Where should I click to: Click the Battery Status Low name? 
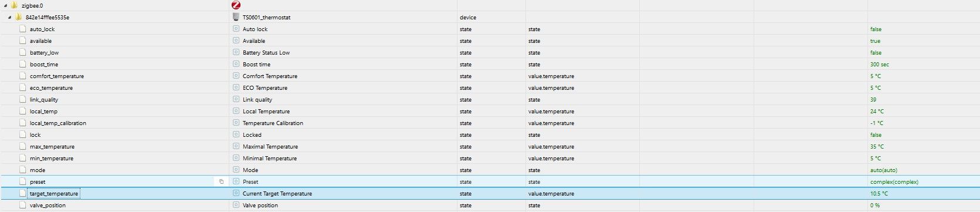[266, 53]
